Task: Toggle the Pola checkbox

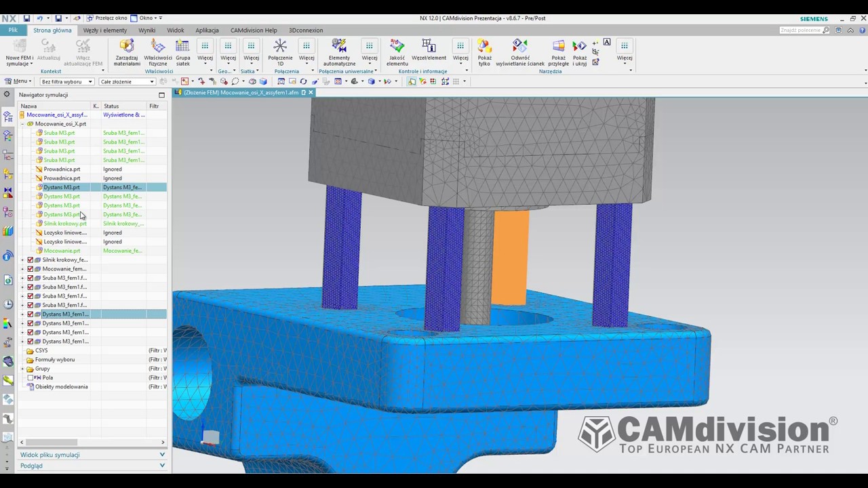Action: pos(30,378)
